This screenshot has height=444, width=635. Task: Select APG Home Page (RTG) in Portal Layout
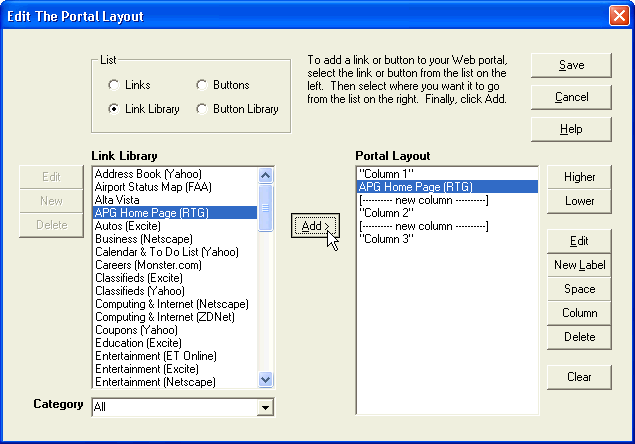coord(447,187)
